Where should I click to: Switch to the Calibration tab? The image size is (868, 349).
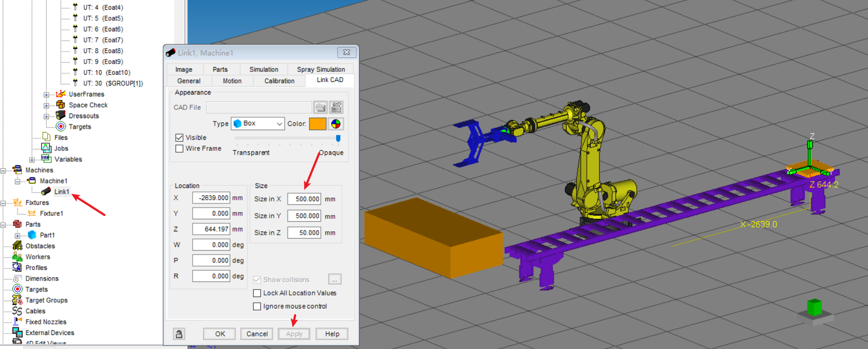click(x=279, y=81)
